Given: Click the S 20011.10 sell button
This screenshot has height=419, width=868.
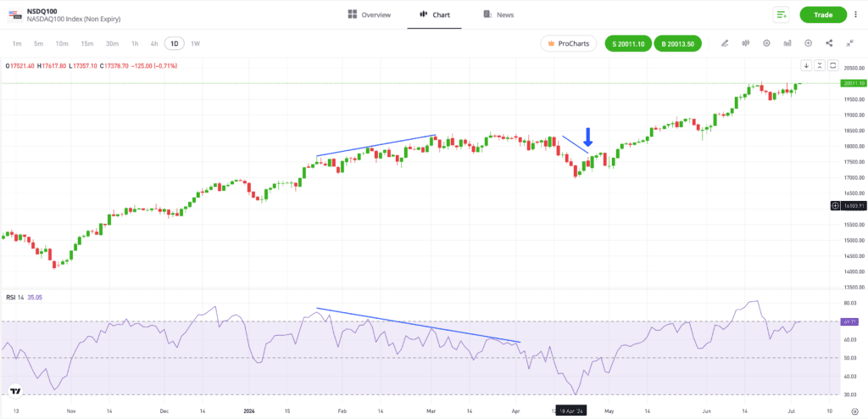Looking at the screenshot, I should click(x=628, y=43).
